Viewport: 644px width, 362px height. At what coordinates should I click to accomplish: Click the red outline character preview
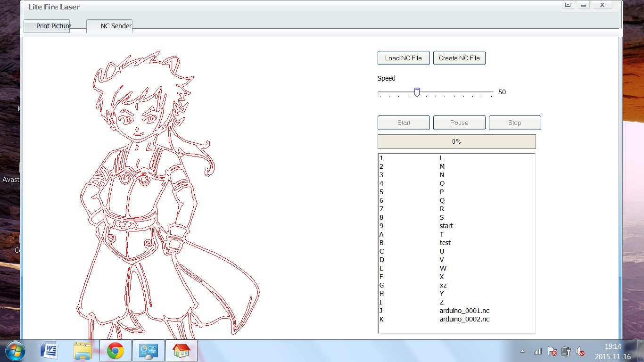pyautogui.click(x=167, y=194)
